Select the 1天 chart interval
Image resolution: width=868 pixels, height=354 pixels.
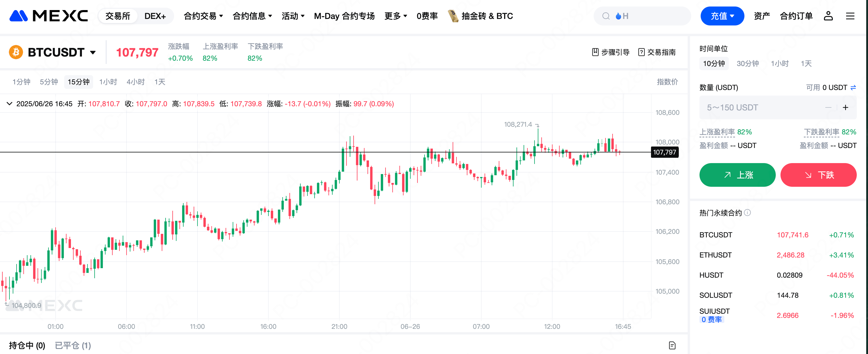(x=160, y=82)
